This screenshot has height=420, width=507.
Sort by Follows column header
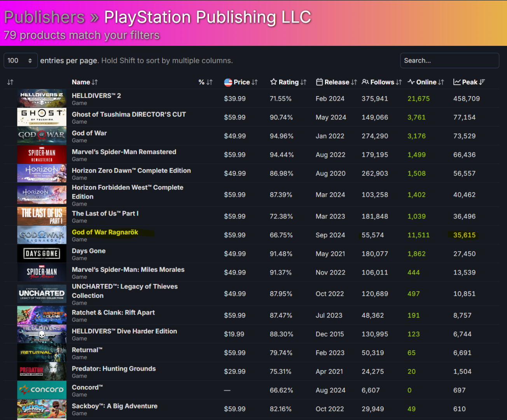pyautogui.click(x=382, y=82)
